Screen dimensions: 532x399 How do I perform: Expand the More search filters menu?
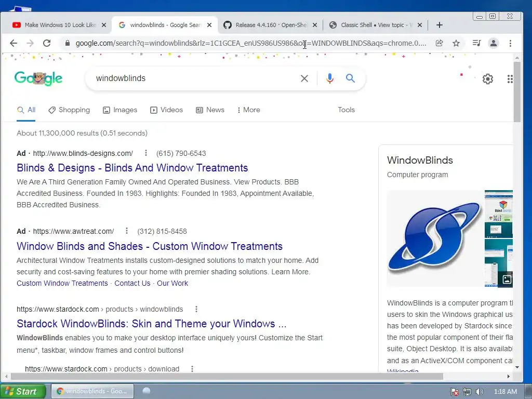(x=249, y=110)
